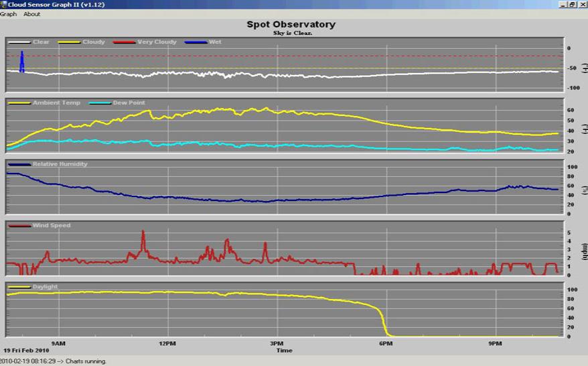588x366 pixels.
Task: Click the Spot Observatory chart title
Action: click(291, 25)
